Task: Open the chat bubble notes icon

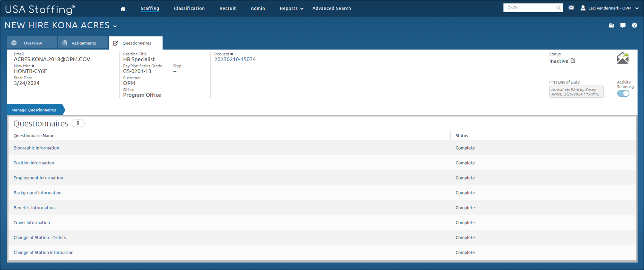Action: 623,25
